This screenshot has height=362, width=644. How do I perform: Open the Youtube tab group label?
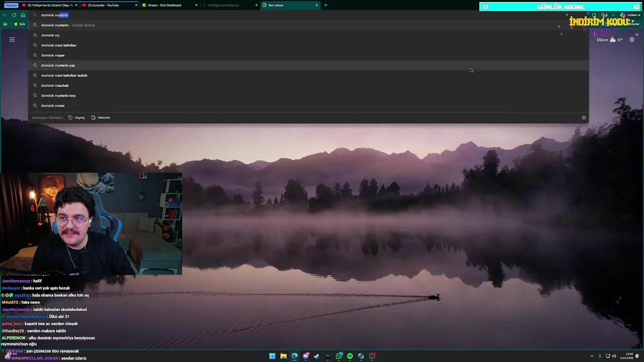(11, 5)
